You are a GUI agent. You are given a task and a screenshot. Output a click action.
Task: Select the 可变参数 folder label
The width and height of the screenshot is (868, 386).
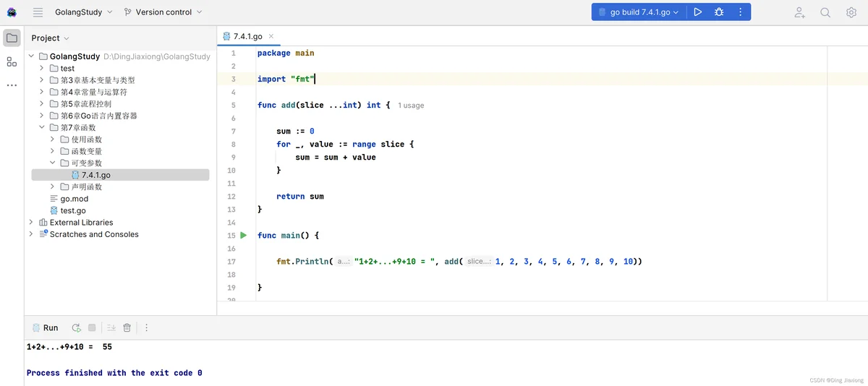[x=87, y=163]
